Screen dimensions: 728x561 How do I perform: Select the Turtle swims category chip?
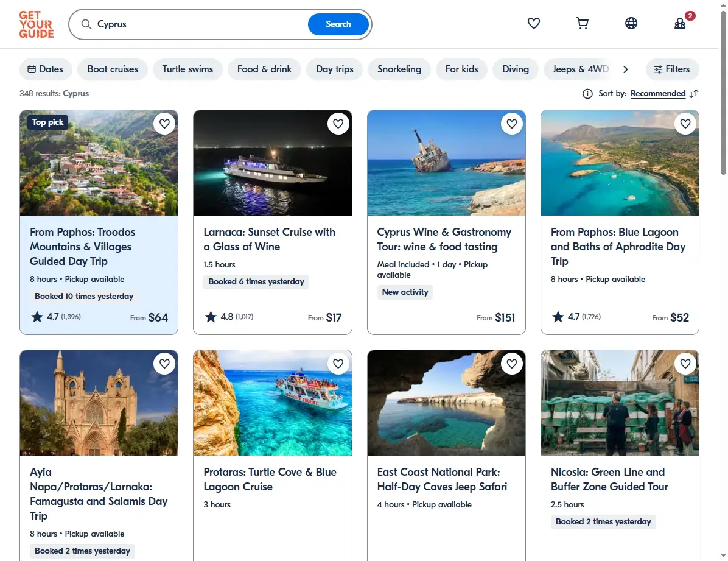(x=187, y=69)
